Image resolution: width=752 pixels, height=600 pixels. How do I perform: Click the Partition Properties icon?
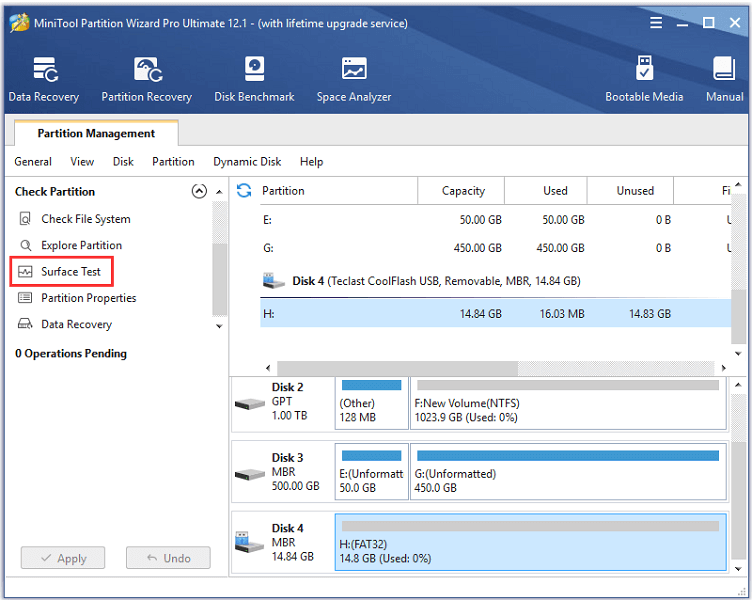[25, 298]
